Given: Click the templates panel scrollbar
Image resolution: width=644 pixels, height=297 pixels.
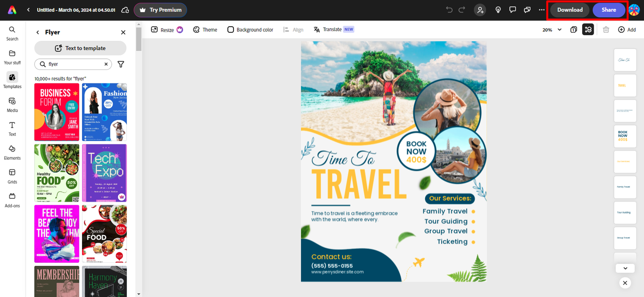Looking at the screenshot, I should (139, 39).
